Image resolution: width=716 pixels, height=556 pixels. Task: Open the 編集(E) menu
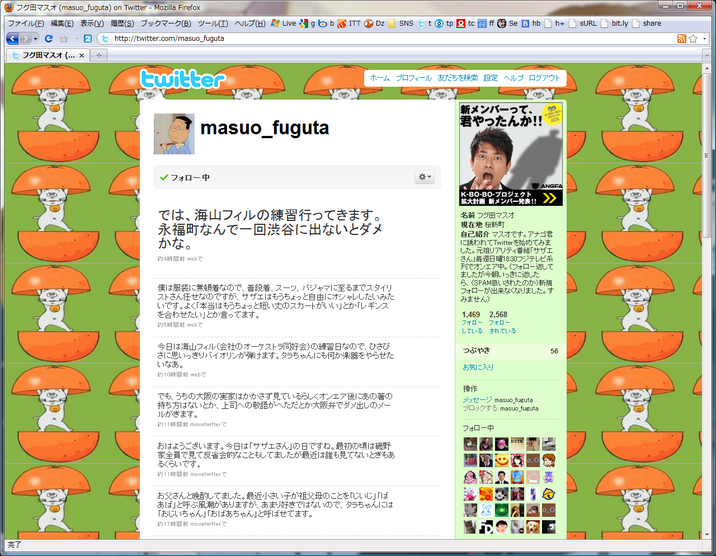pos(62,23)
